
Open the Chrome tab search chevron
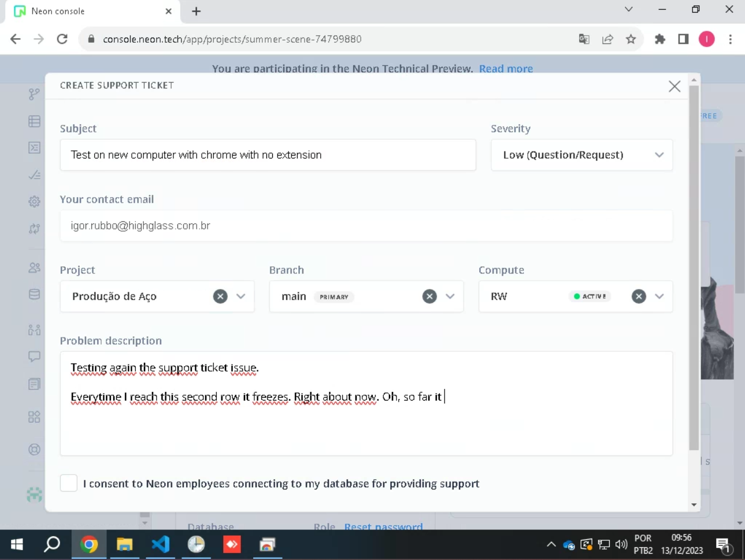[x=629, y=10]
